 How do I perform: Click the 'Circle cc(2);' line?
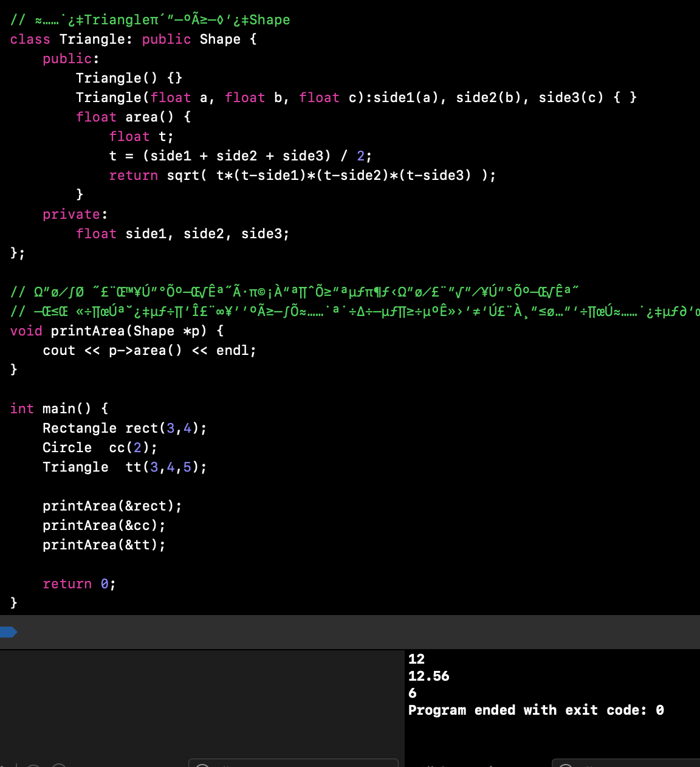click(100, 448)
